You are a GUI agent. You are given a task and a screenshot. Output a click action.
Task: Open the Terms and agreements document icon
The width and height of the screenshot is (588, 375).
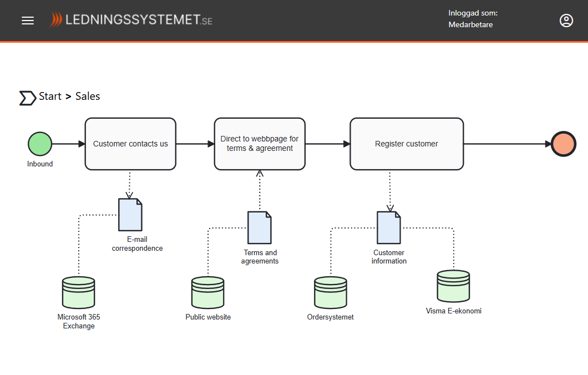(260, 227)
